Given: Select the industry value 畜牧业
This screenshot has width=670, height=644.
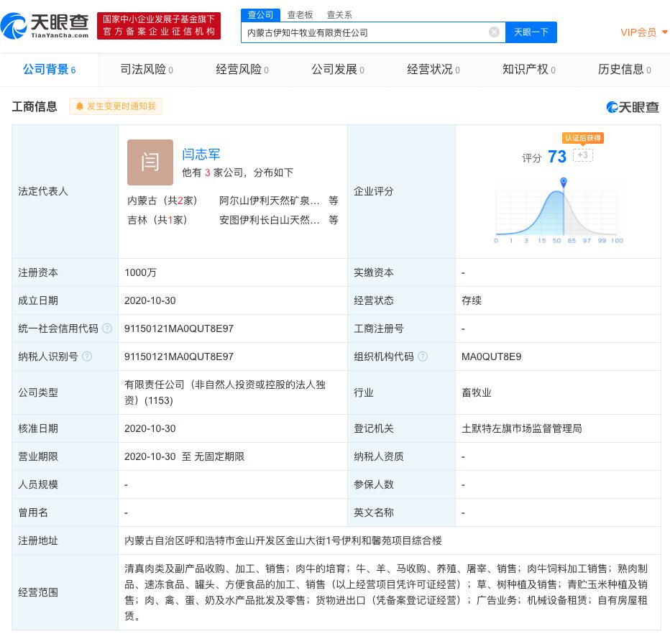Looking at the screenshot, I should coord(477,392).
